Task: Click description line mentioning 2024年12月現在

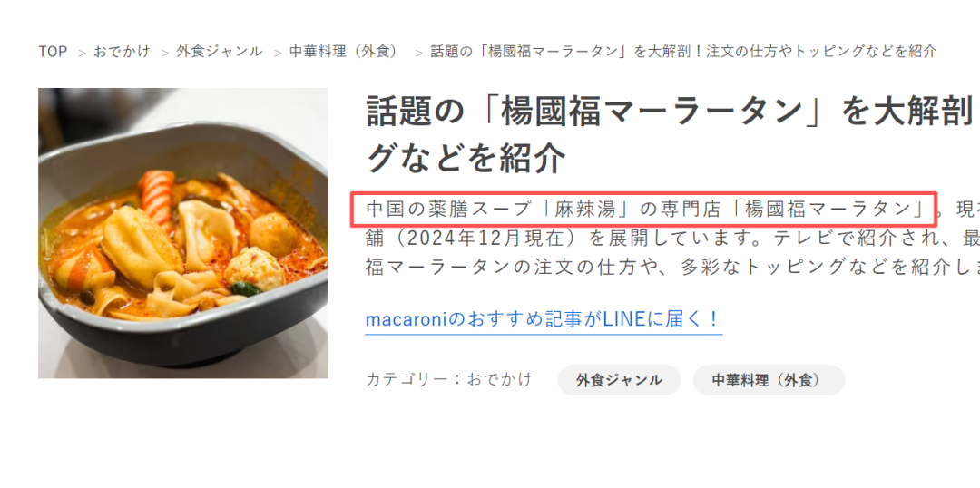Action: tap(671, 239)
